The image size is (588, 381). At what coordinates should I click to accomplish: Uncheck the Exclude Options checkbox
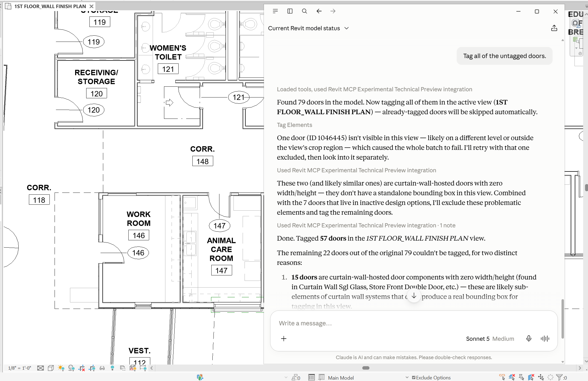pos(414,377)
